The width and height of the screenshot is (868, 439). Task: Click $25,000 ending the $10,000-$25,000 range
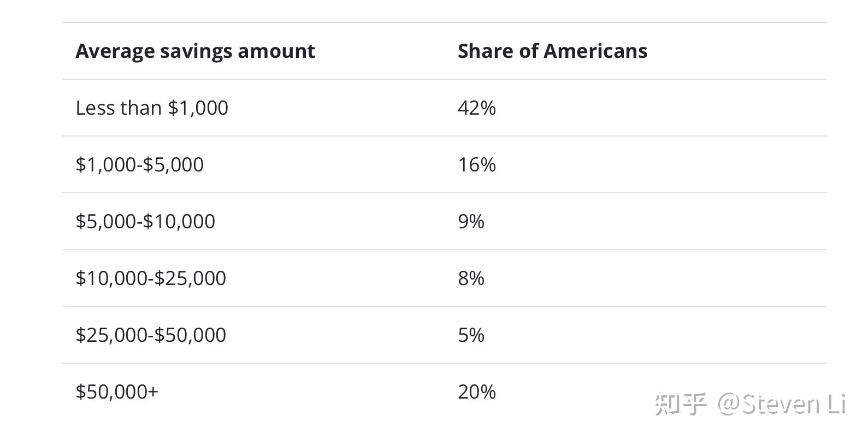190,278
